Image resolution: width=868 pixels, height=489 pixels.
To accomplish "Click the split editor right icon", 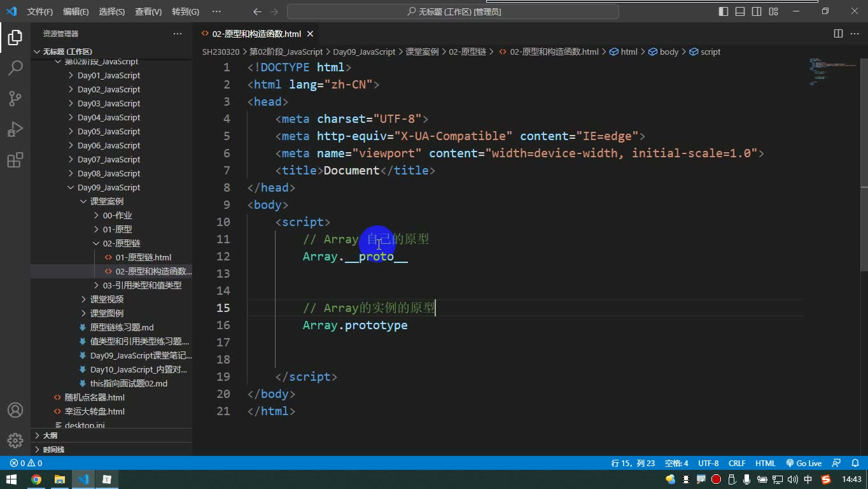I will click(x=838, y=34).
